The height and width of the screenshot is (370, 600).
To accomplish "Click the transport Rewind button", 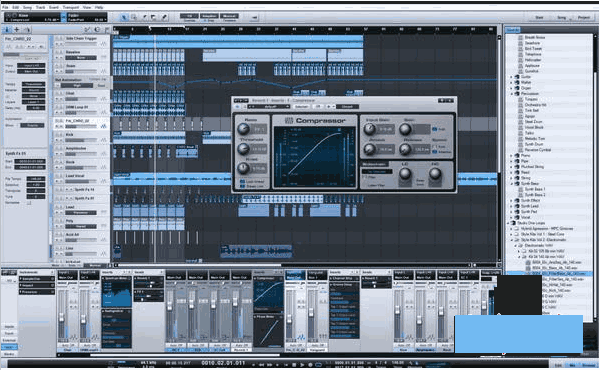I will [261, 365].
